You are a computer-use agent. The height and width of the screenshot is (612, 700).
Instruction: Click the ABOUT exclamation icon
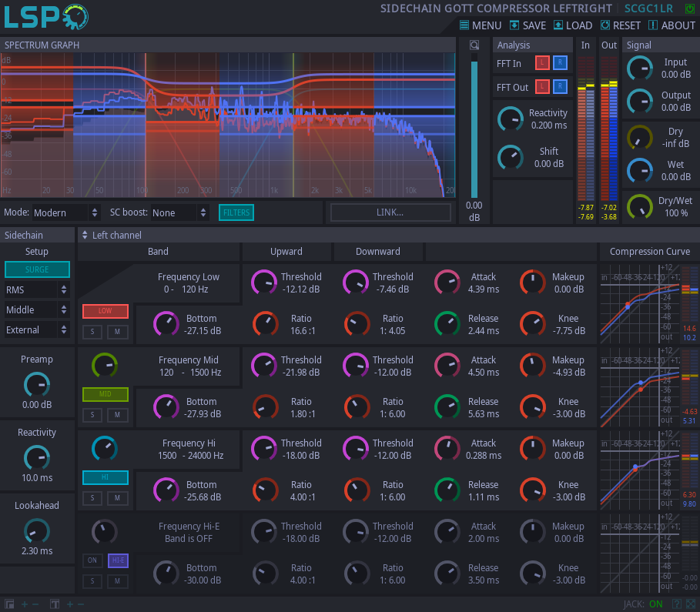pos(653,25)
